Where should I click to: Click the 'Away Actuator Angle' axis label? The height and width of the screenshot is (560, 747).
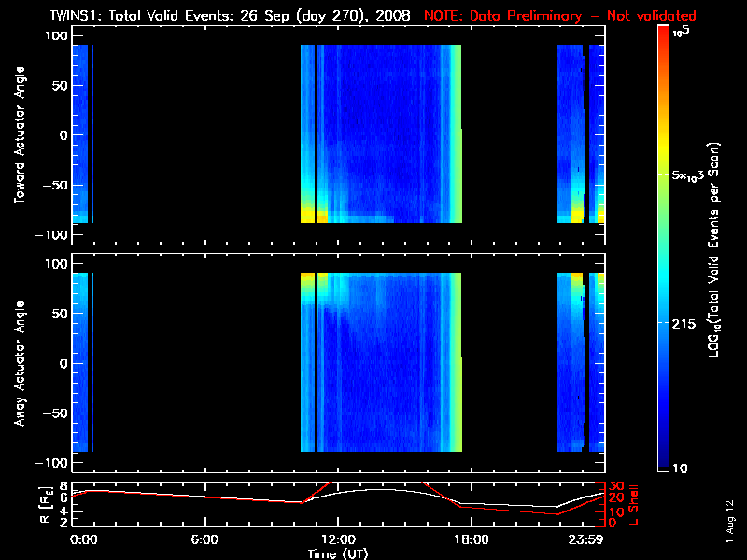point(19,363)
